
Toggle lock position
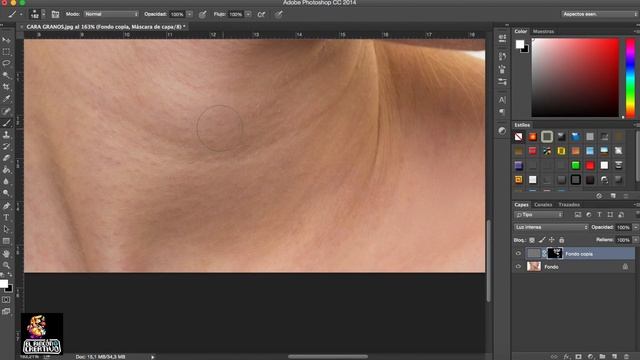(x=551, y=240)
